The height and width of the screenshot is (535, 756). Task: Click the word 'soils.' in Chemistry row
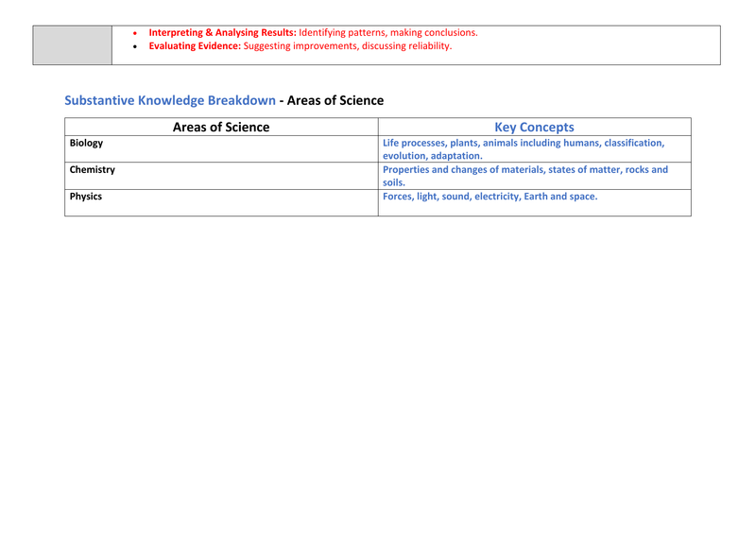point(394,183)
